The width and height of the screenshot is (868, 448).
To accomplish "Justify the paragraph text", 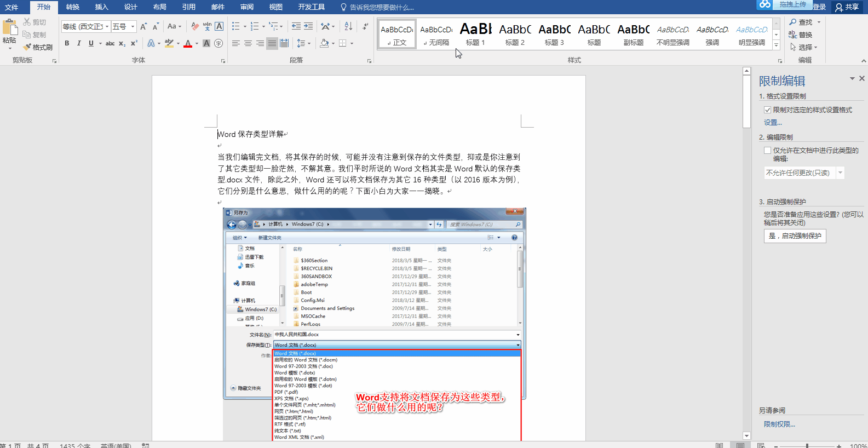I will [272, 43].
